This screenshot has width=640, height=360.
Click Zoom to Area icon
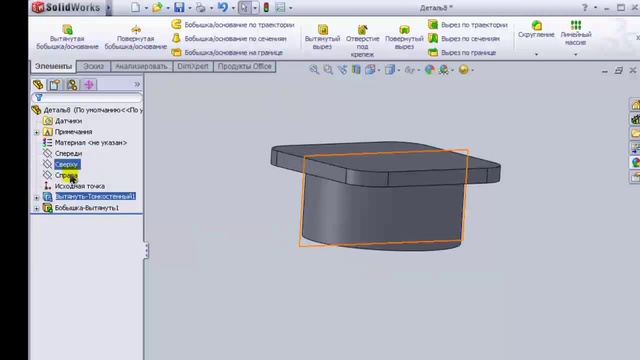click(x=328, y=70)
